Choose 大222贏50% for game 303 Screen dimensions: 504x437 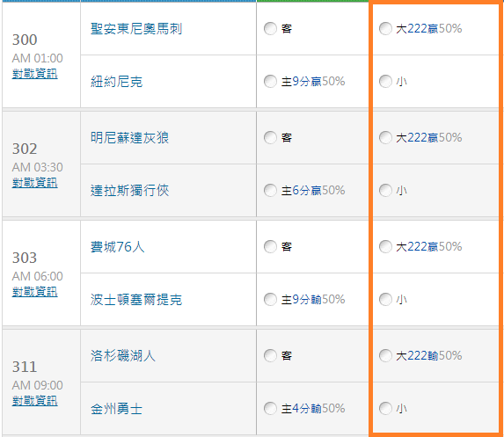(385, 247)
